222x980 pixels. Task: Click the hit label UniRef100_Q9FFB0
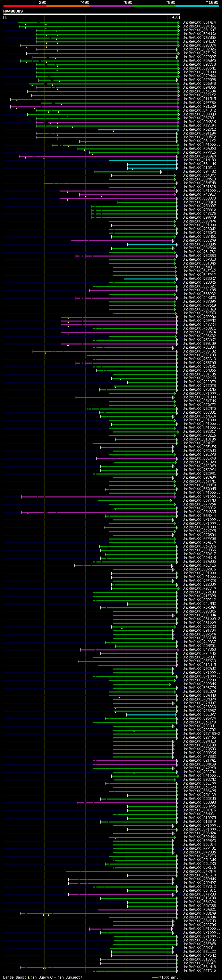[199, 103]
